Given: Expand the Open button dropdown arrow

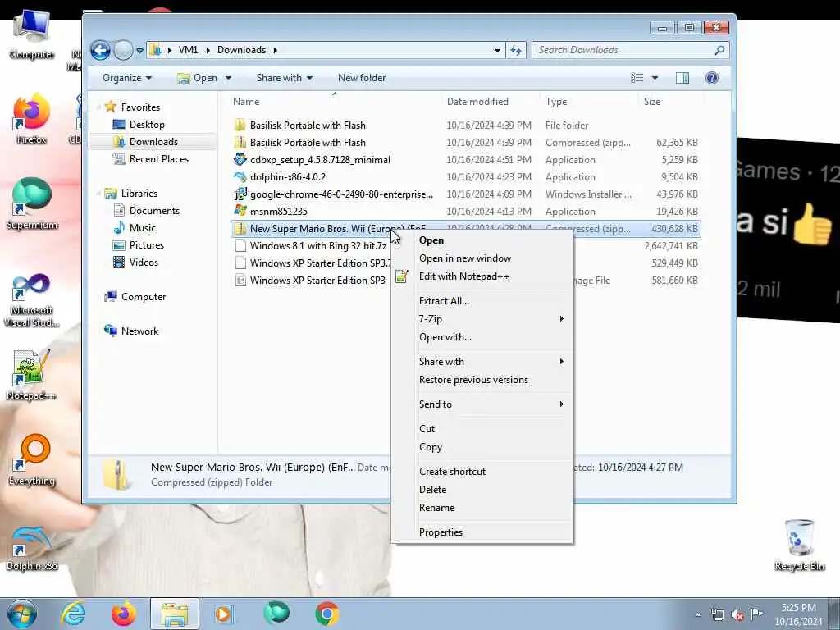Looking at the screenshot, I should (x=228, y=78).
